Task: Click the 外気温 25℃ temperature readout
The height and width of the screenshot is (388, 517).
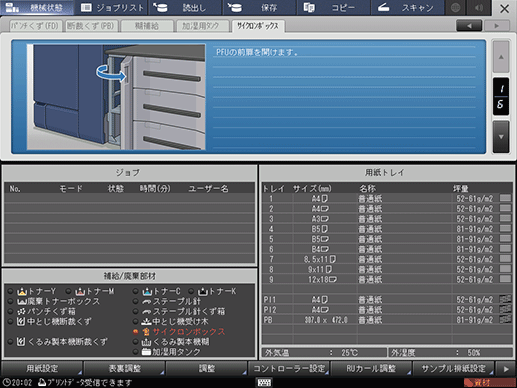Action: tap(324, 353)
